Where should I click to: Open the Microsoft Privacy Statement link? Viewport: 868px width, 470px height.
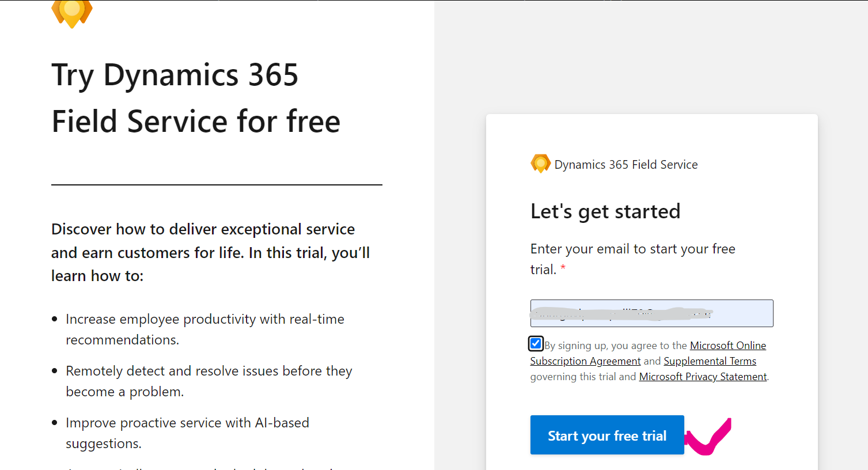tap(703, 377)
